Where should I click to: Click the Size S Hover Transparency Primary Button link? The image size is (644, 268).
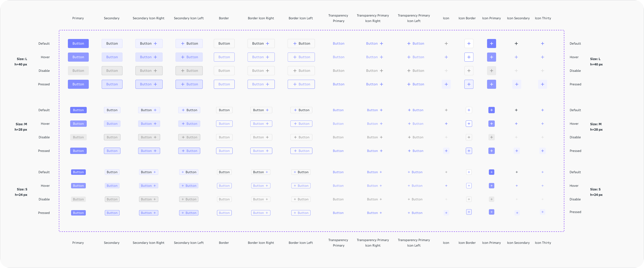coord(338,186)
